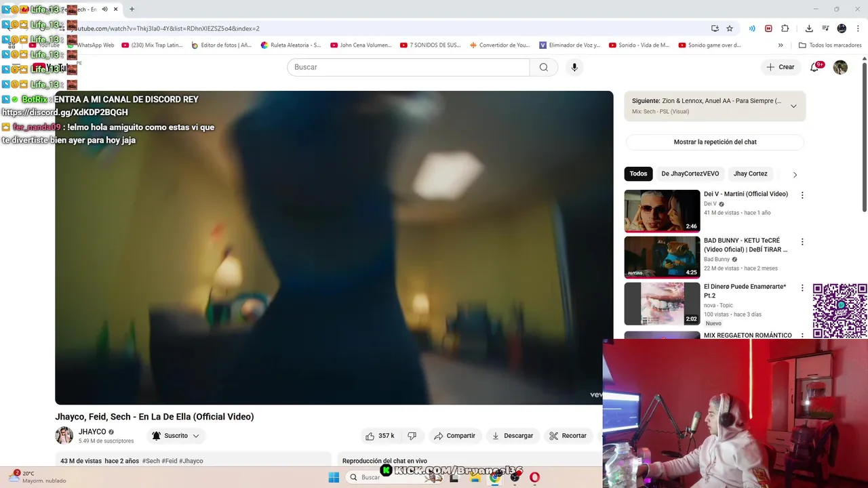Click the install/cast icon in address bar
868x488 pixels.
pos(715,28)
